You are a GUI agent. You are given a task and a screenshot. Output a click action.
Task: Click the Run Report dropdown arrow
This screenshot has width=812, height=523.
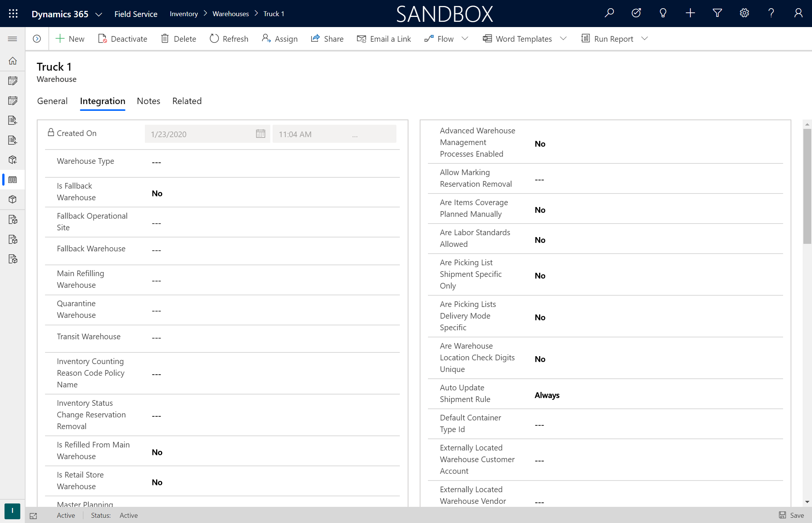645,38
